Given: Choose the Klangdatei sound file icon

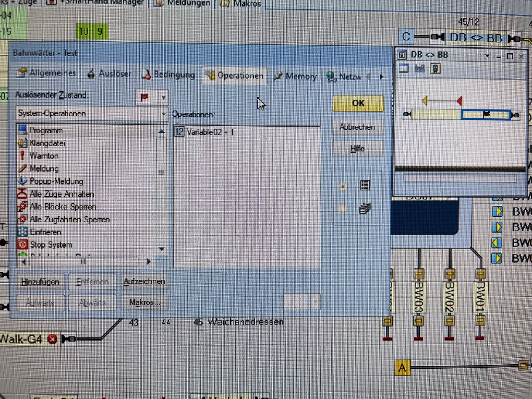Looking at the screenshot, I should pos(23,143).
